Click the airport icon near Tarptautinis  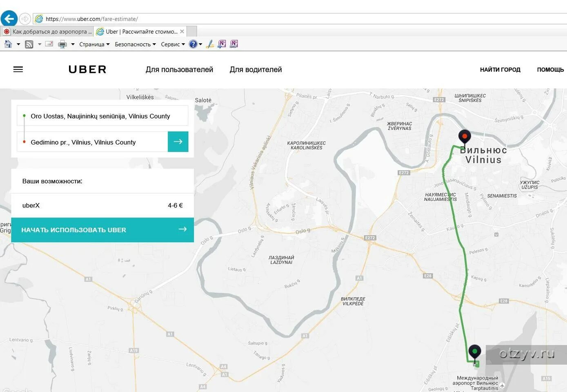tap(503, 385)
